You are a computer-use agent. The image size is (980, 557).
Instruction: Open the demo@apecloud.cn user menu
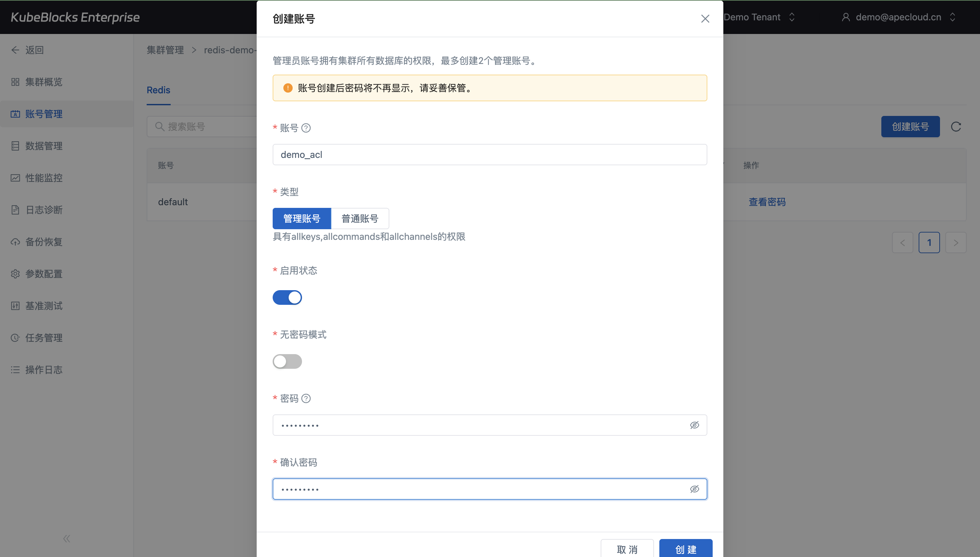[x=898, y=17]
